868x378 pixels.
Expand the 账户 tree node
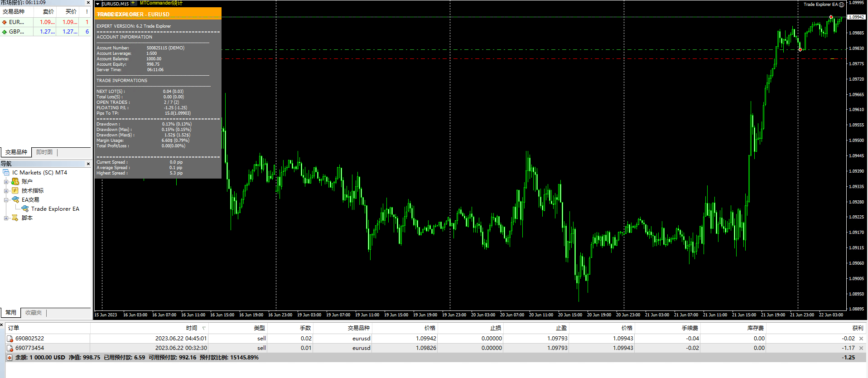[x=6, y=182]
